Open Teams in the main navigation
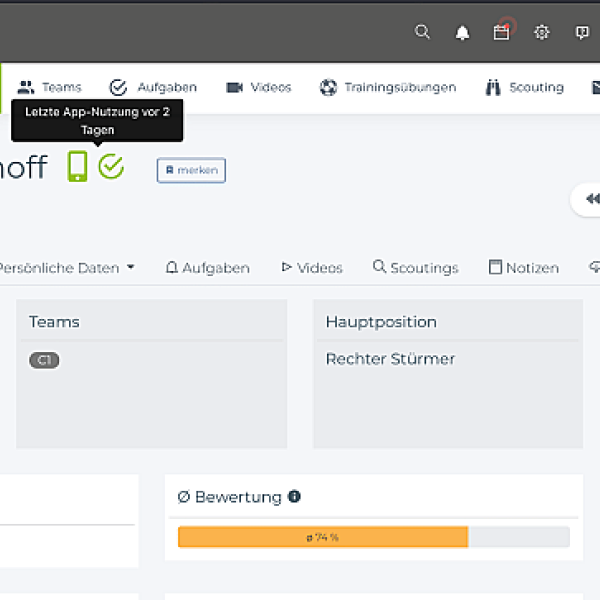This screenshot has width=600, height=600. (50, 87)
